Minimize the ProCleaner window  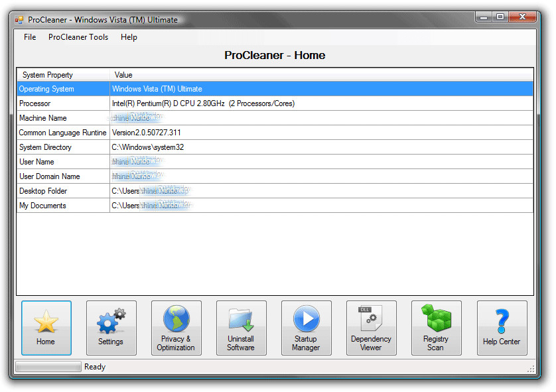tap(483, 17)
